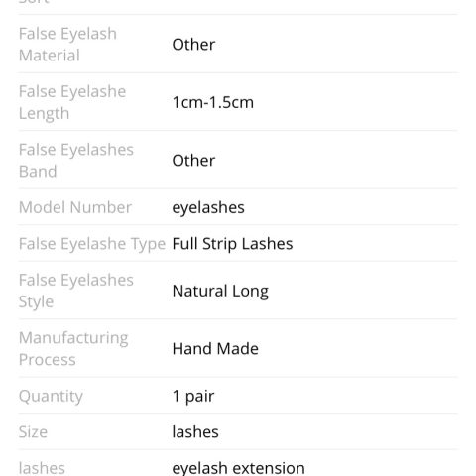This screenshot has height=476, width=476.
Task: Select the lashes attribute label at bottom
Action: (x=42, y=468)
